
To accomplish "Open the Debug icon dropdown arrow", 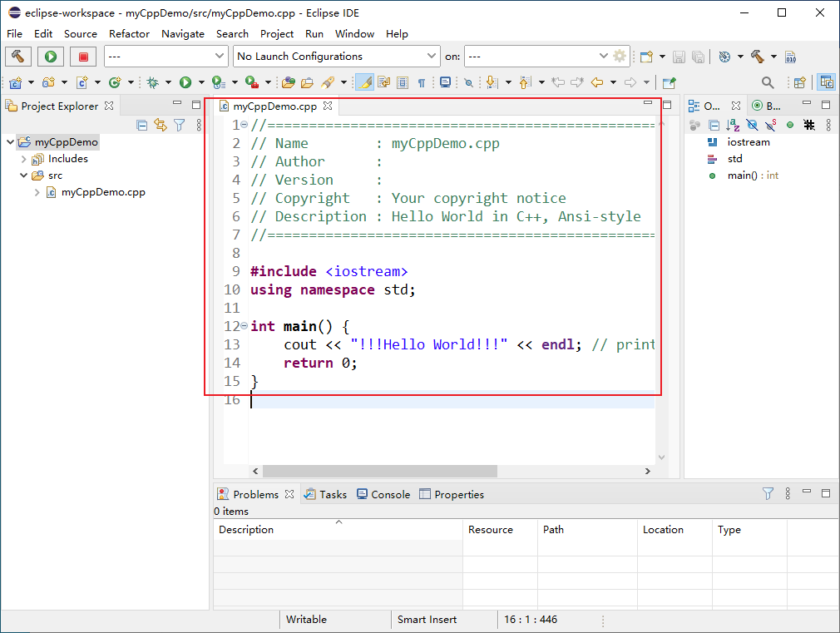I will pos(168,82).
